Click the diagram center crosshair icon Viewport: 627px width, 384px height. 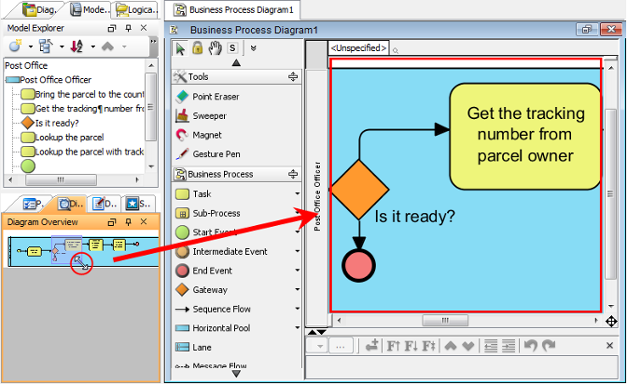pos(611,321)
